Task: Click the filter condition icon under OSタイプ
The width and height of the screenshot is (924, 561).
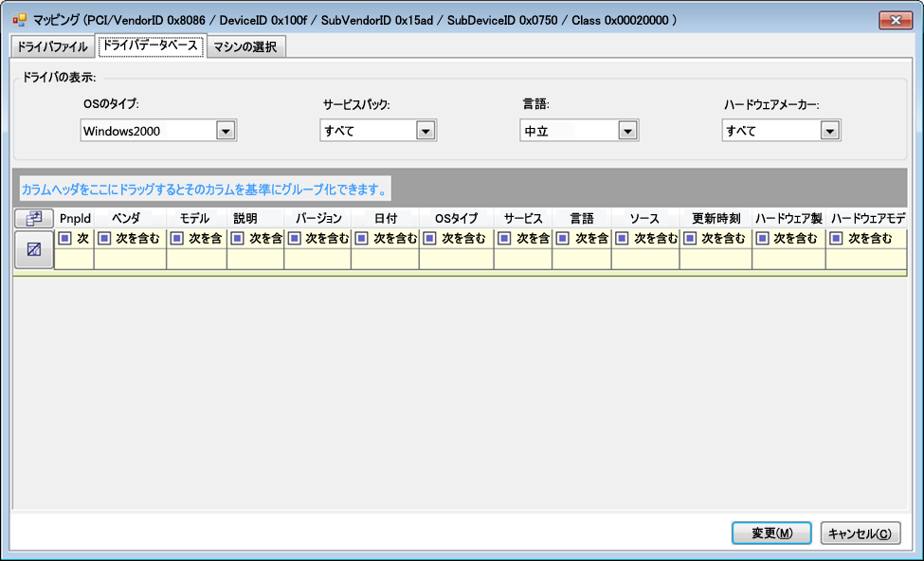Action: [x=429, y=239]
